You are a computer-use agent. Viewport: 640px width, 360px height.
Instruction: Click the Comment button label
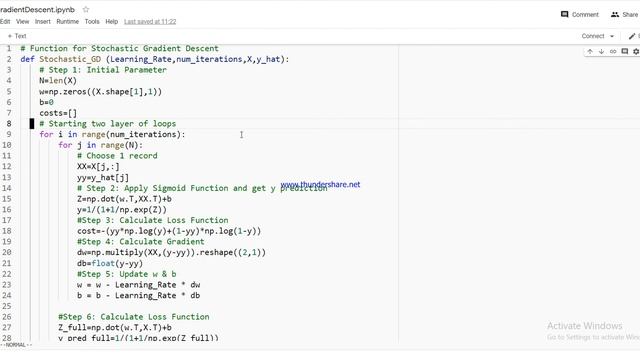[585, 15]
